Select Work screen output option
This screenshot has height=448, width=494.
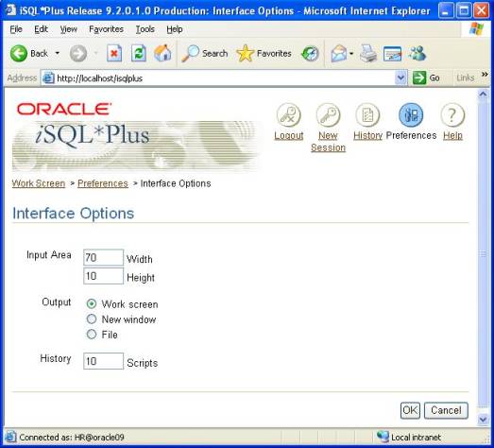[92, 304]
